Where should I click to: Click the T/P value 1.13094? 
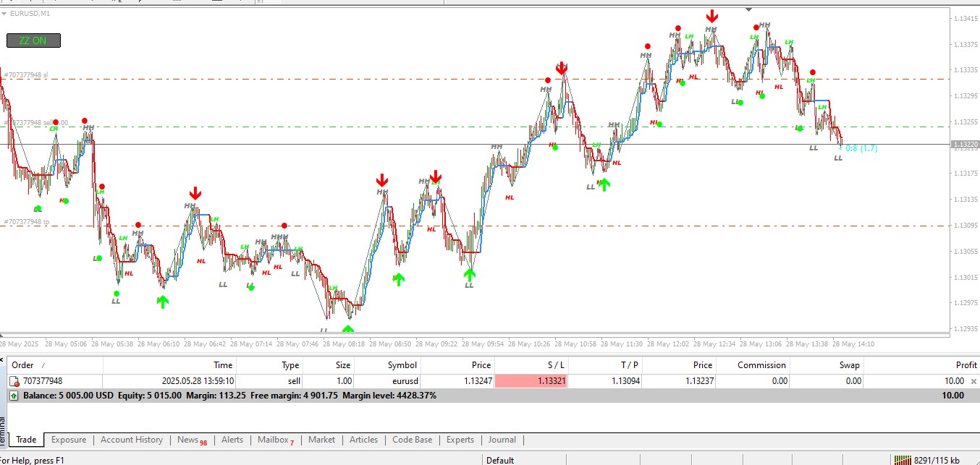tap(625, 381)
